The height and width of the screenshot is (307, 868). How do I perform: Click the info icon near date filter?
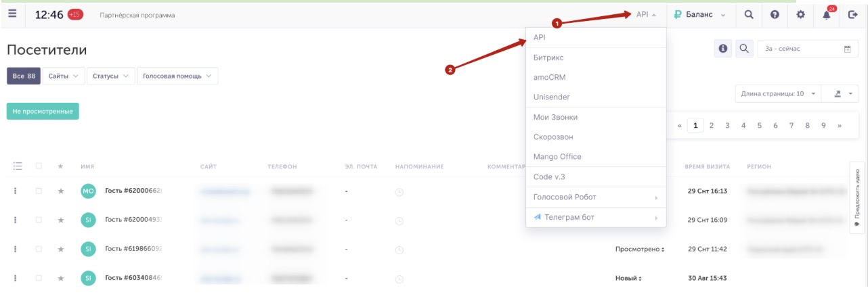[x=723, y=49]
